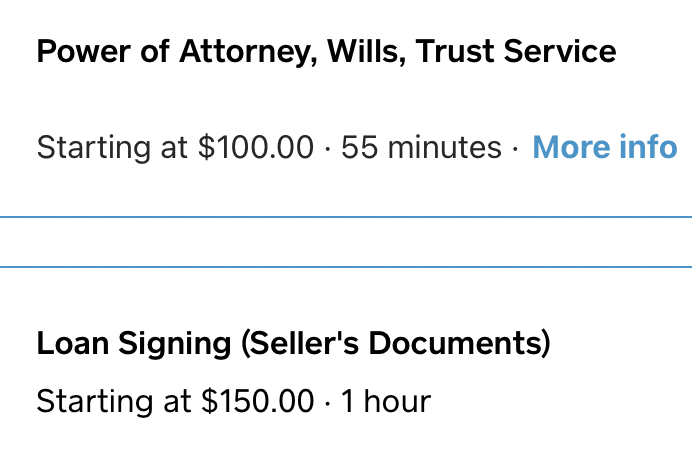Click the dot separator before More info

[515, 149]
